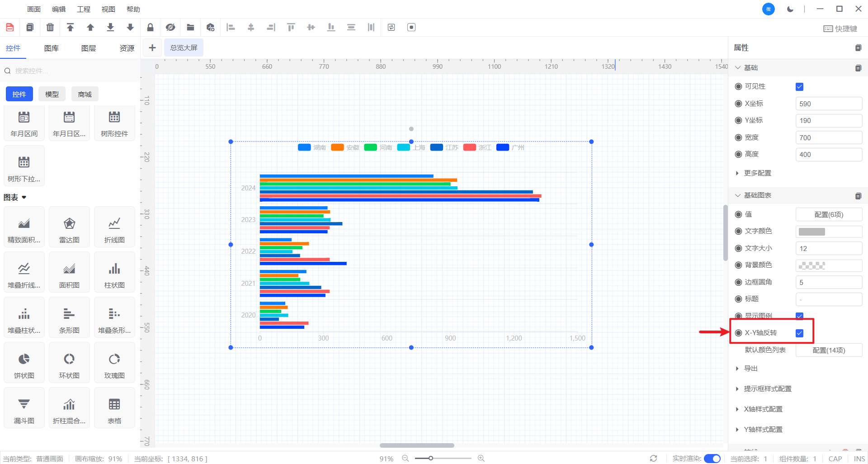Click the dark mode moon icon

[790, 9]
